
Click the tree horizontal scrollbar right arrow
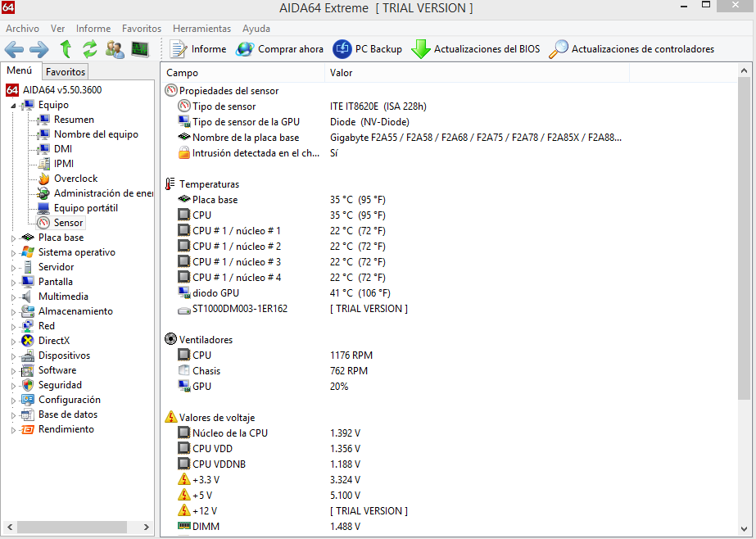pos(147,528)
